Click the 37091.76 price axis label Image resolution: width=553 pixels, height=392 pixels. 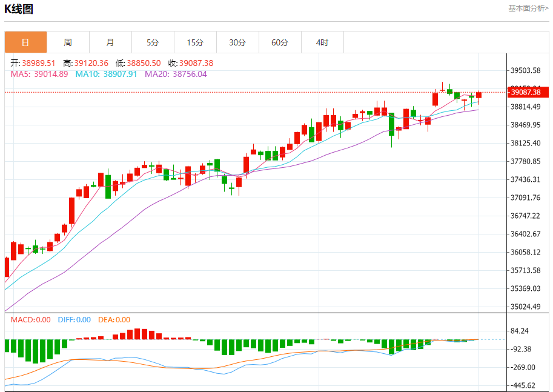(x=526, y=198)
